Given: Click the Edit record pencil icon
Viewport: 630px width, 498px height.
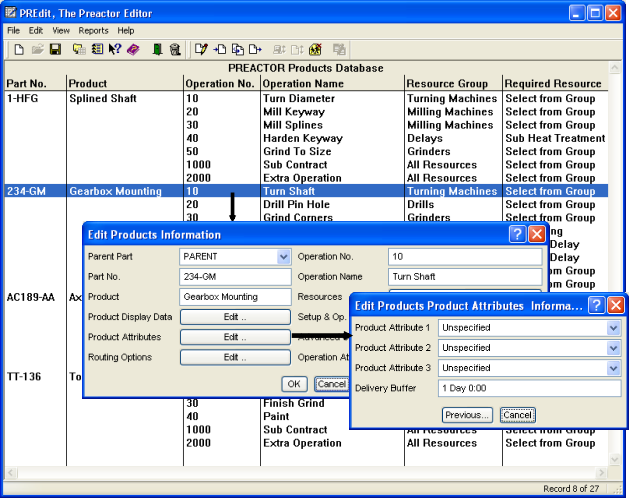Looking at the screenshot, I should click(x=201, y=49).
